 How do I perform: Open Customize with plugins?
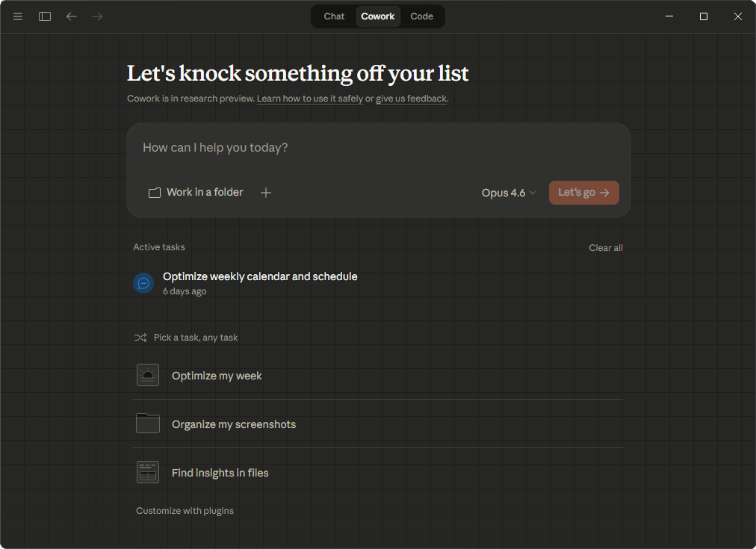click(x=185, y=510)
